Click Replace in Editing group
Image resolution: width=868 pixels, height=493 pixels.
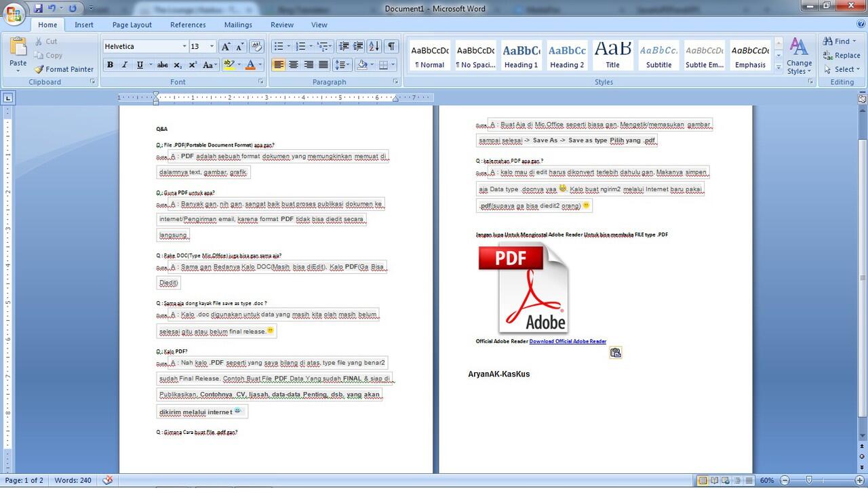point(842,56)
